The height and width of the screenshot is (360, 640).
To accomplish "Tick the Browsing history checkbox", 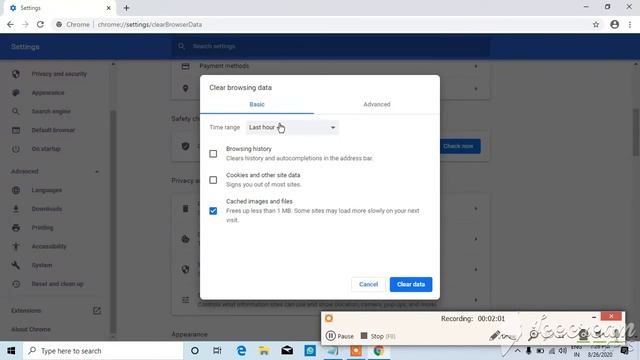I will click(x=213, y=154).
